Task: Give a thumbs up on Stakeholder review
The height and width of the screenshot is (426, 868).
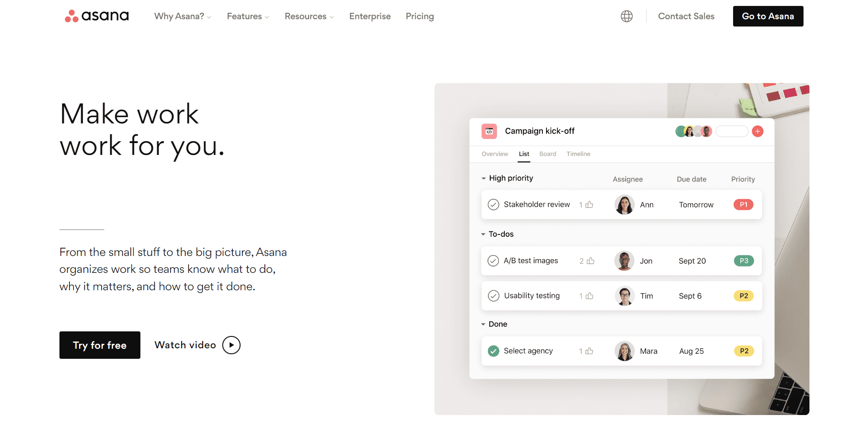Action: (x=589, y=204)
